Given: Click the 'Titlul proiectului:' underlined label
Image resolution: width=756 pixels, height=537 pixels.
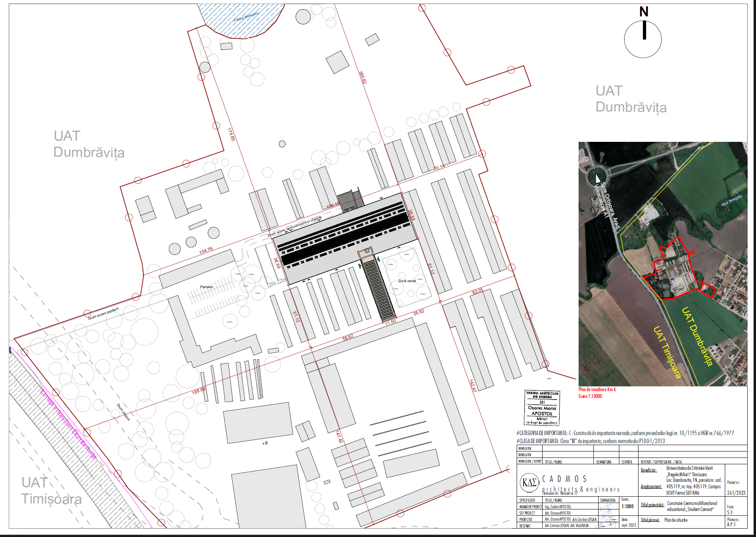Looking at the screenshot, I should [652, 505].
